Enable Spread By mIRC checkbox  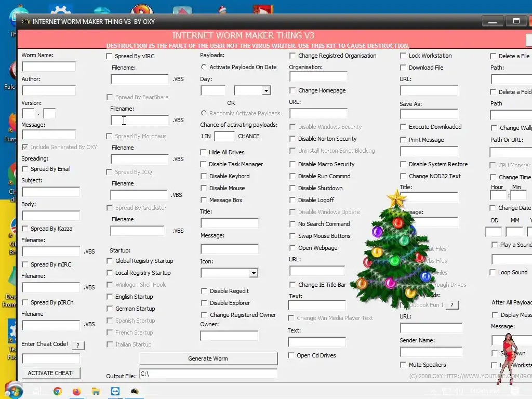click(25, 264)
